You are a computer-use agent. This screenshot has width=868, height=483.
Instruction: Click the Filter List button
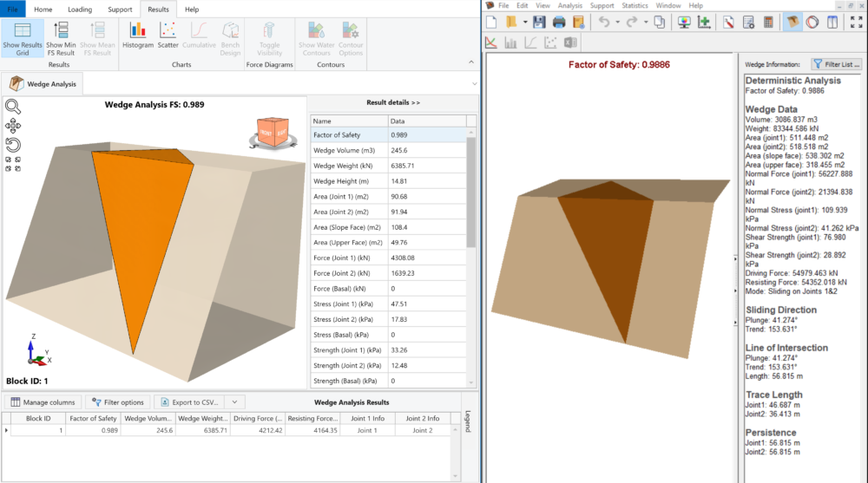(x=836, y=64)
